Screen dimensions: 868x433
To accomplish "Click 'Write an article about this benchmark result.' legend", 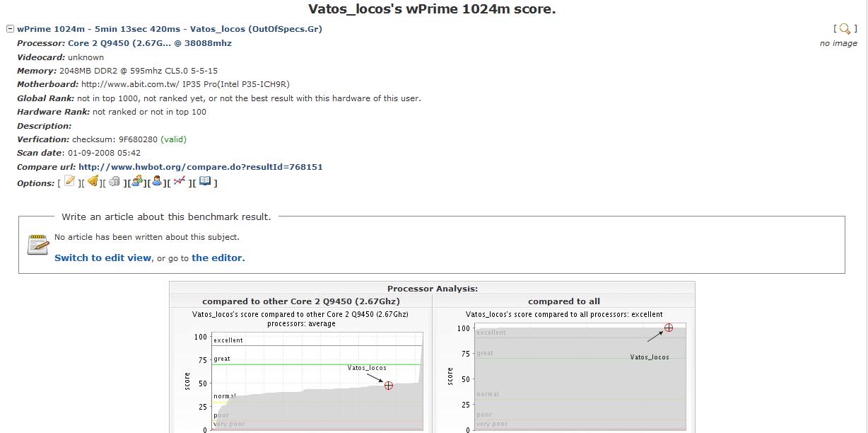I will tap(166, 216).
